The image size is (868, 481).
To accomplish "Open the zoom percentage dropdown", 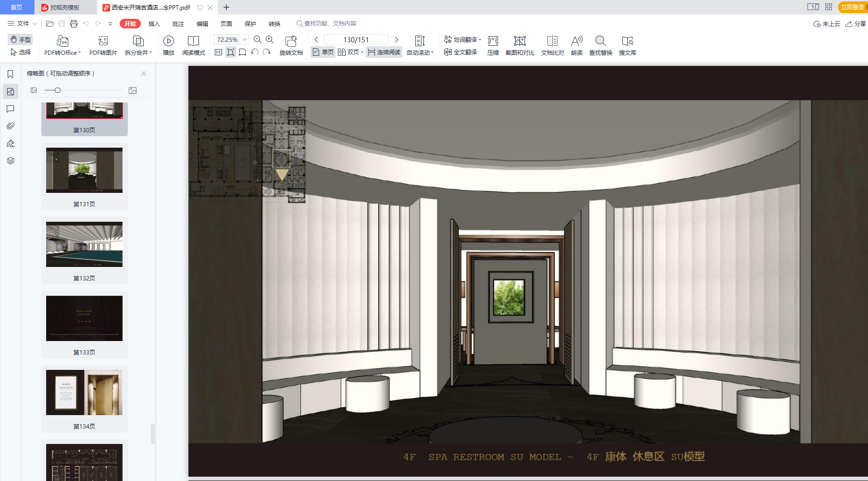I will coord(245,39).
